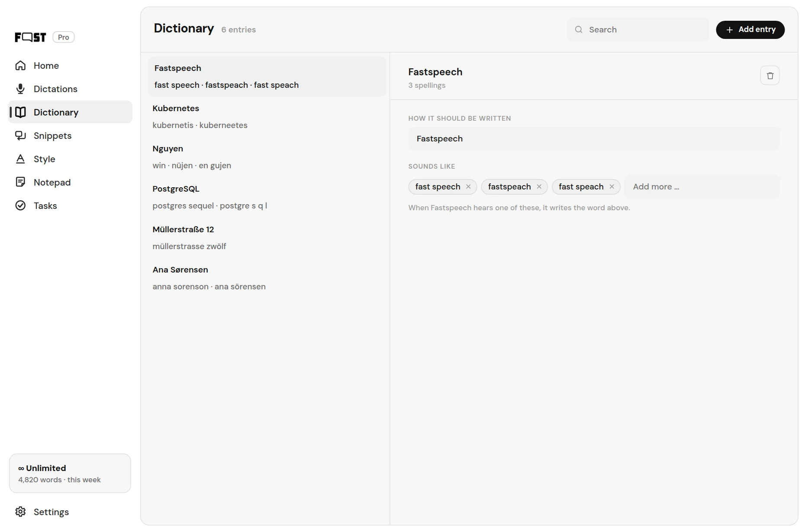Click the Dictionary page heading
Screen dimensions: 805x532
184,29
